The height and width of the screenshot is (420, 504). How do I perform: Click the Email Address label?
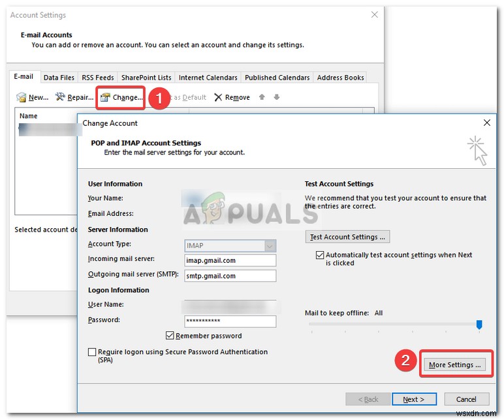pos(110,213)
